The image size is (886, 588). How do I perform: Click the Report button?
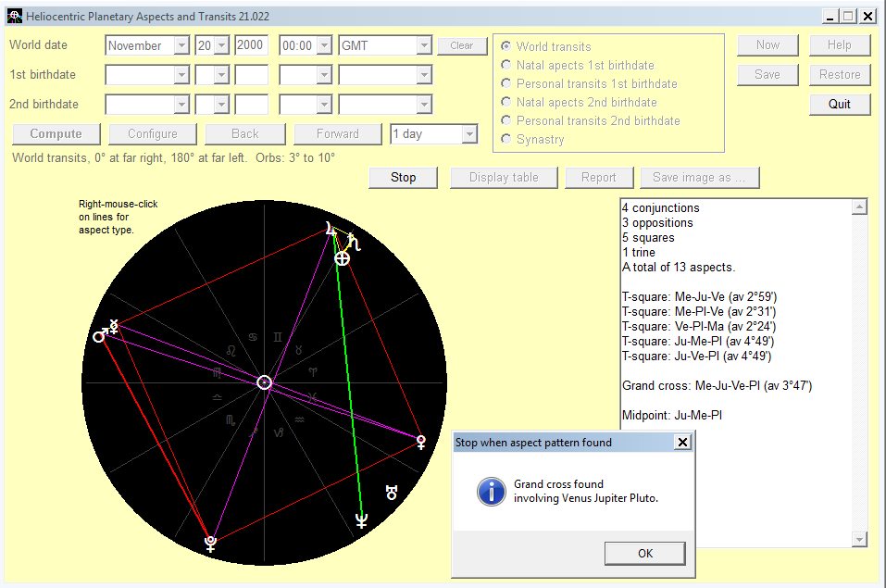[x=599, y=178]
